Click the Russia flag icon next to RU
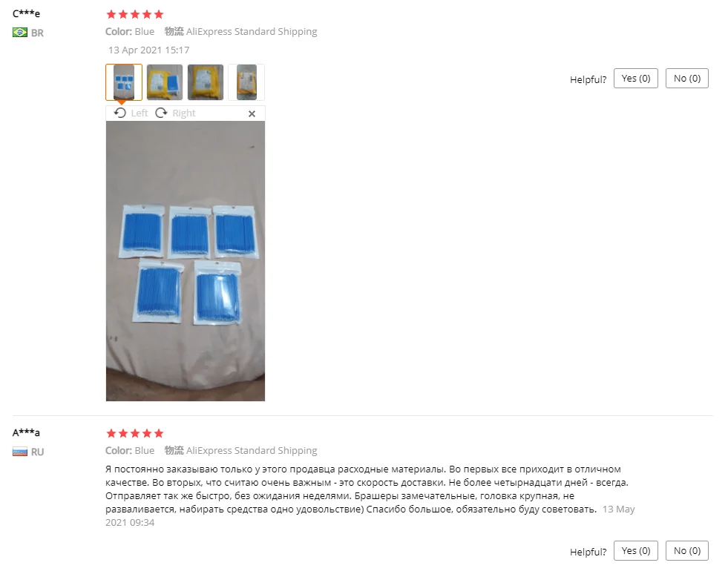The image size is (728, 574). click(20, 452)
